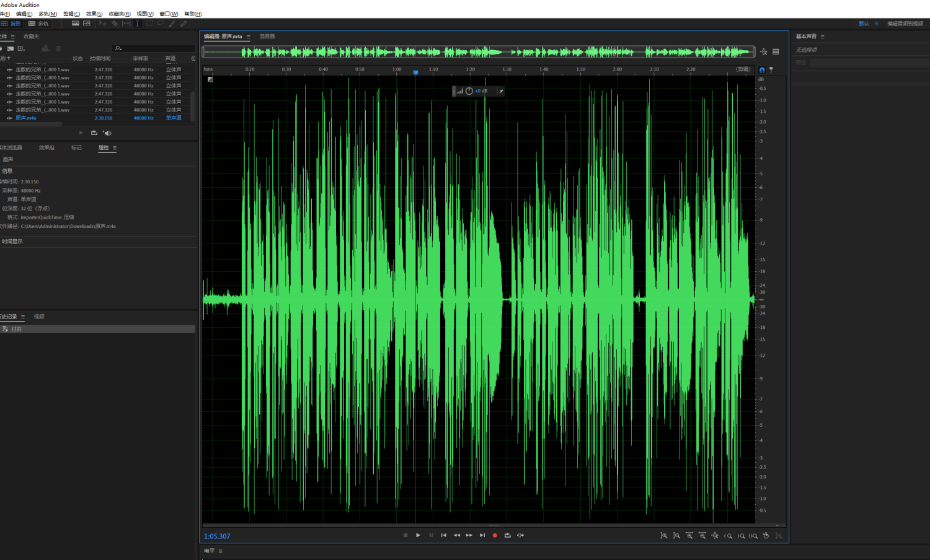Open the 编辑器 panel options menu

pyautogui.click(x=249, y=37)
